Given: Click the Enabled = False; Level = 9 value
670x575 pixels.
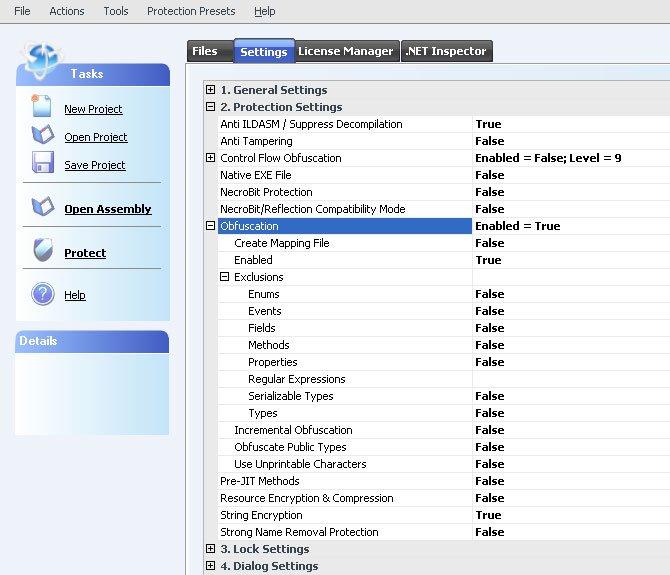Looking at the screenshot, I should [548, 158].
